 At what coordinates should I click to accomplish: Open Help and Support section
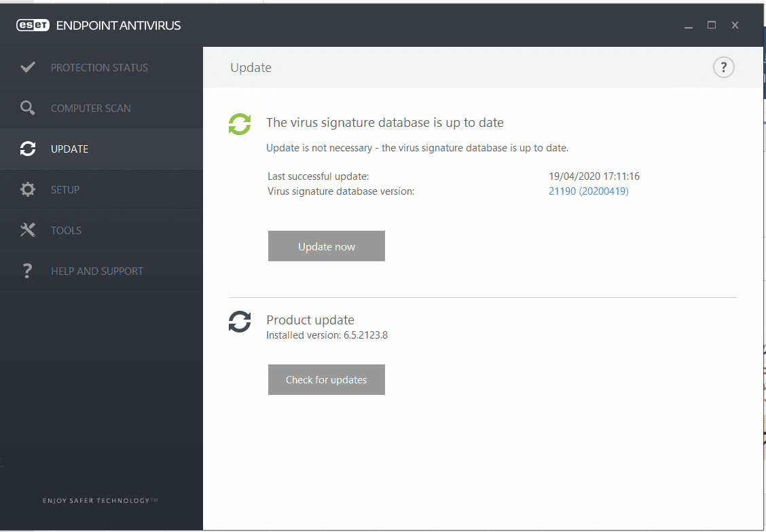point(97,271)
